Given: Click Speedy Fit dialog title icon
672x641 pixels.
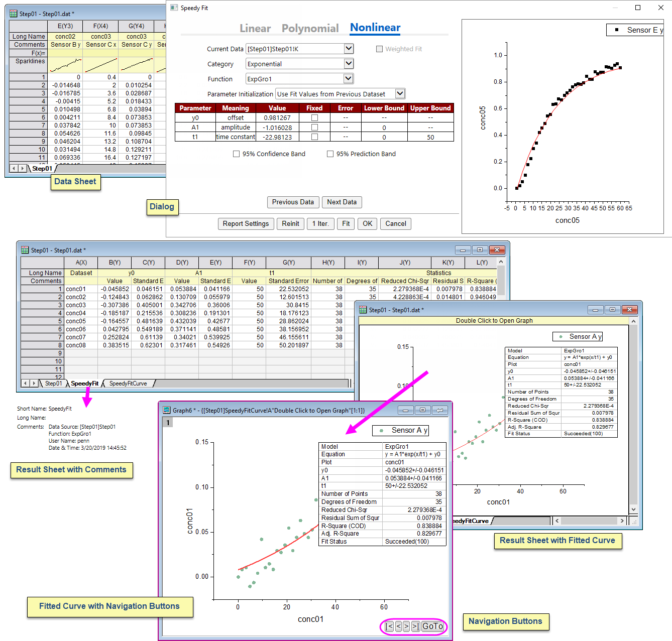Looking at the screenshot, I should [x=174, y=8].
